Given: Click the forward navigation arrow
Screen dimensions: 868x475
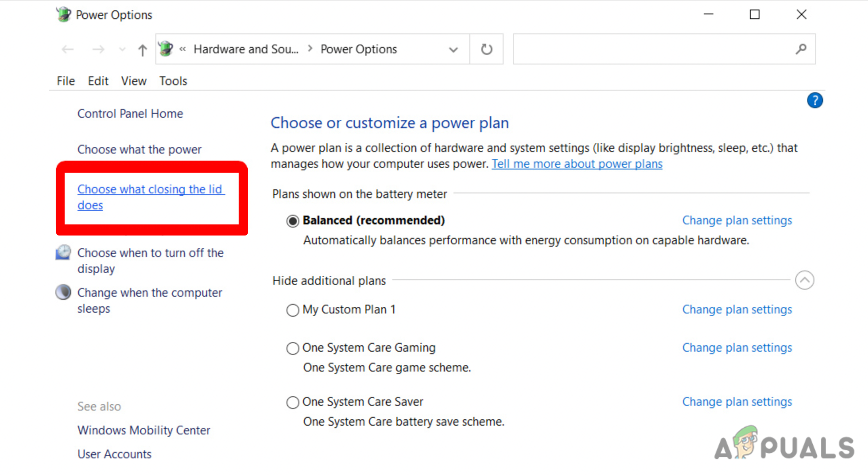Looking at the screenshot, I should click(98, 49).
